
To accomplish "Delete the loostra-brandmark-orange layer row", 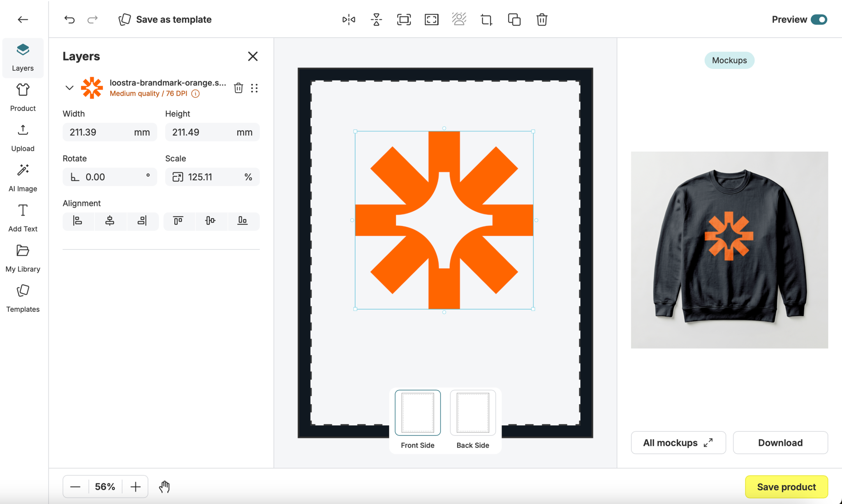I will 238,87.
